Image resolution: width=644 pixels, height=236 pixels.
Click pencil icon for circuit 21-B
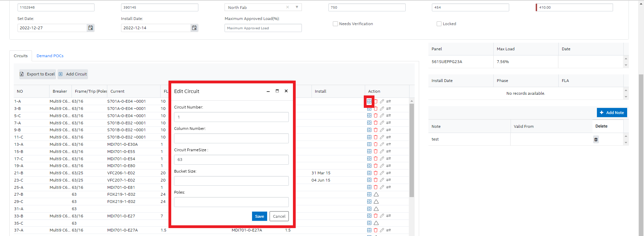click(x=382, y=173)
